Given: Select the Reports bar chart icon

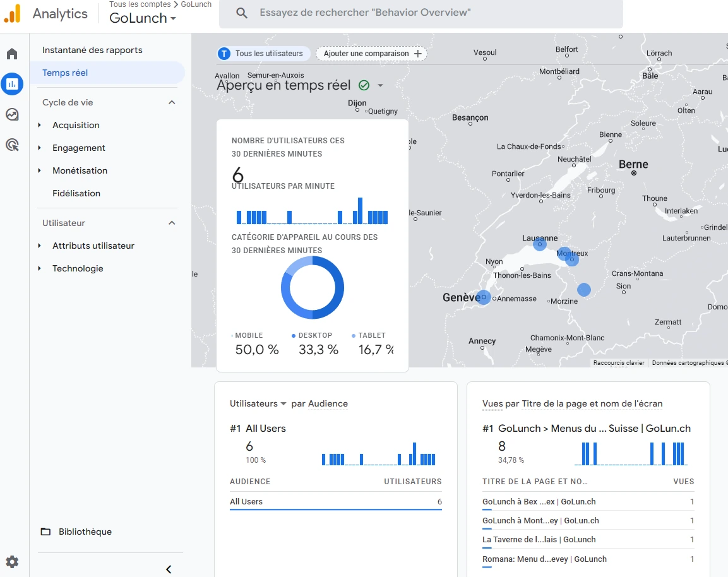Looking at the screenshot, I should [x=12, y=84].
